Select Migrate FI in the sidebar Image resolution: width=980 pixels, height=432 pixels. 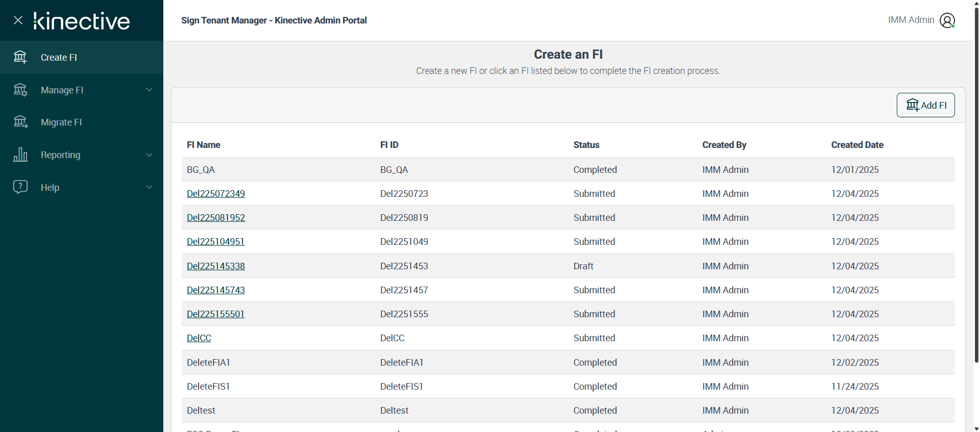[61, 122]
